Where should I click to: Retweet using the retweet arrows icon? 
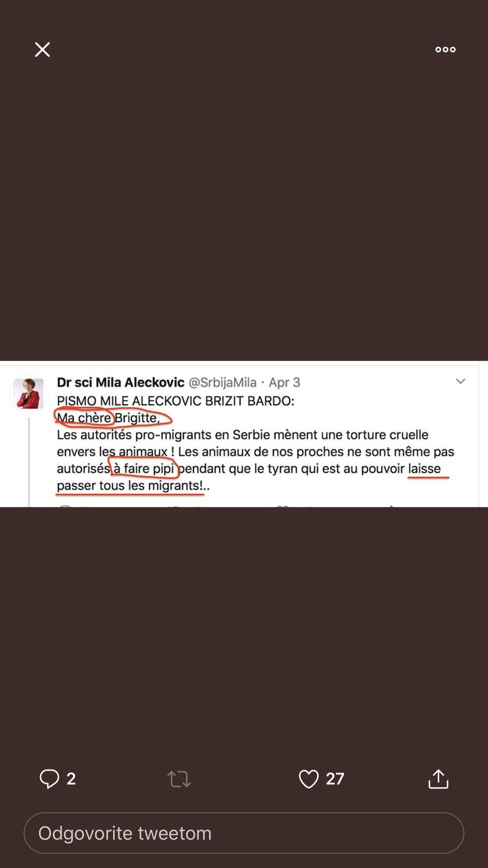pyautogui.click(x=179, y=779)
